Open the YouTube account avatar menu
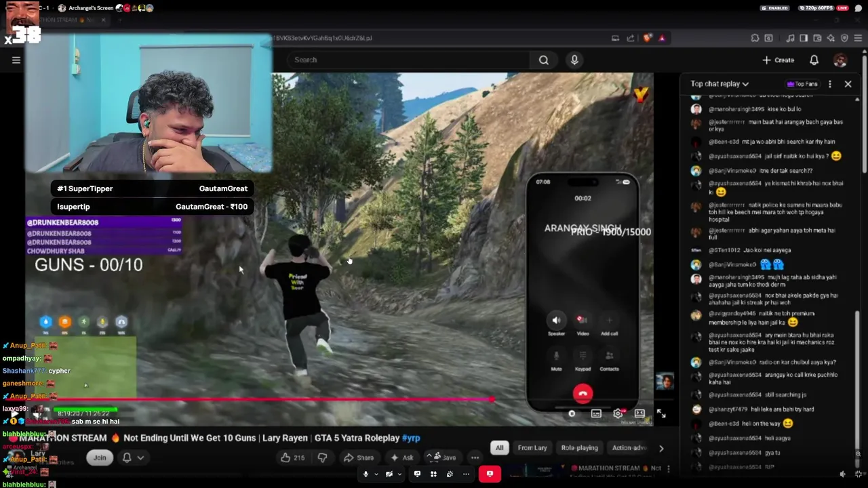The image size is (868, 488). [x=840, y=60]
